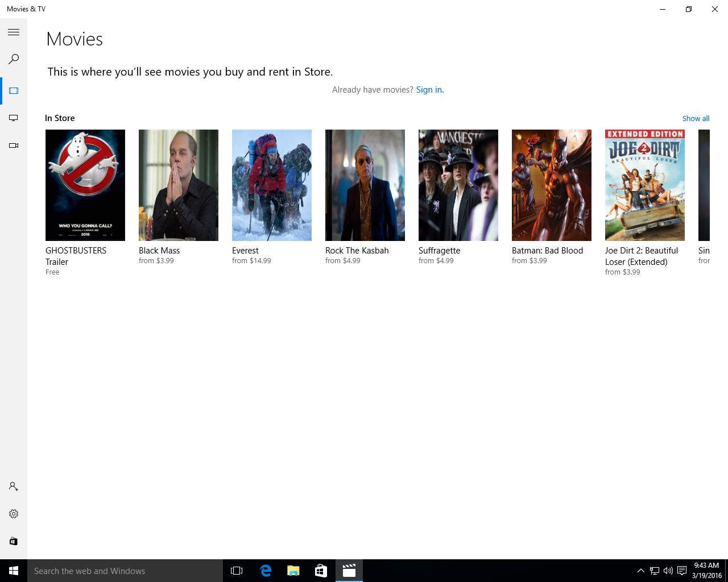Click the add account person icon
The width and height of the screenshot is (728, 582).
14,487
